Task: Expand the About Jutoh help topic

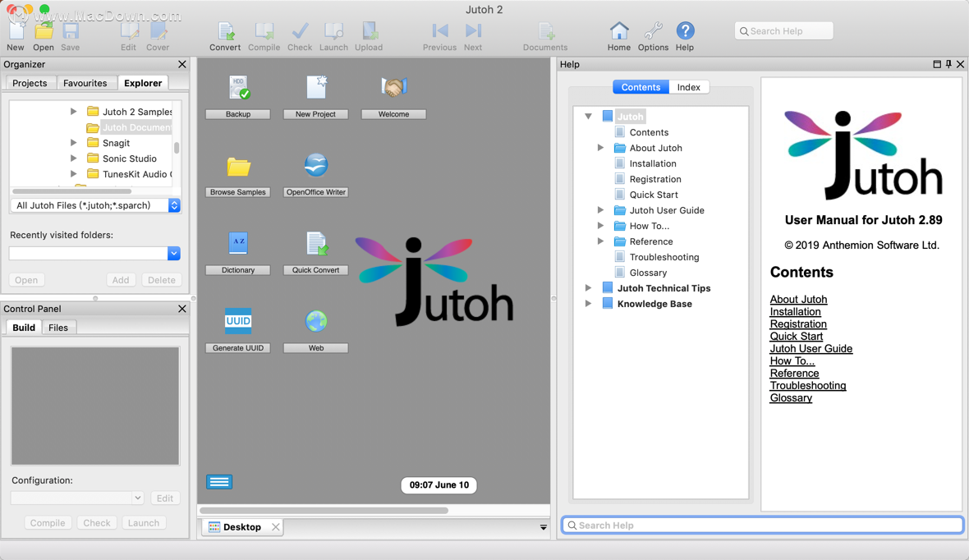Action: click(x=600, y=148)
